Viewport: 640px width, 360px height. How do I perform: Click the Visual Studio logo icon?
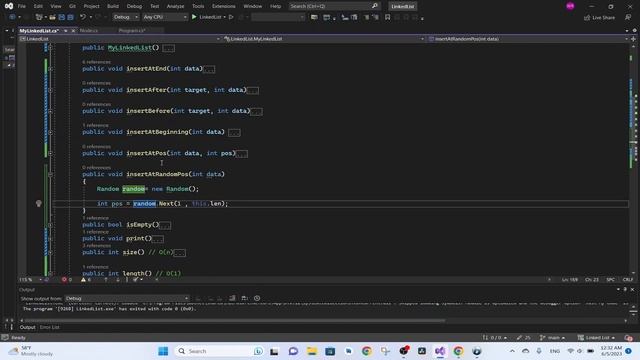click(x=9, y=6)
